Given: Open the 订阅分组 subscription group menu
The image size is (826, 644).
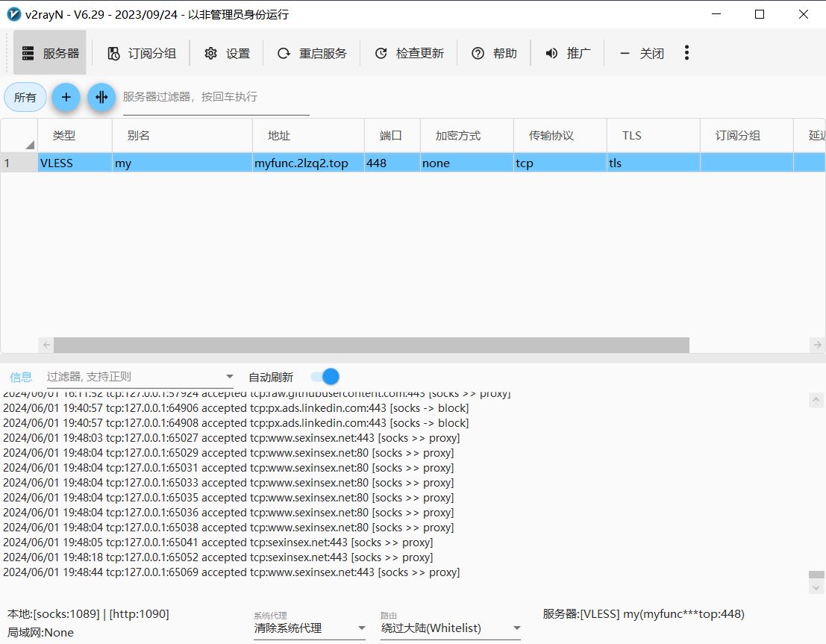Looking at the screenshot, I should [x=142, y=53].
